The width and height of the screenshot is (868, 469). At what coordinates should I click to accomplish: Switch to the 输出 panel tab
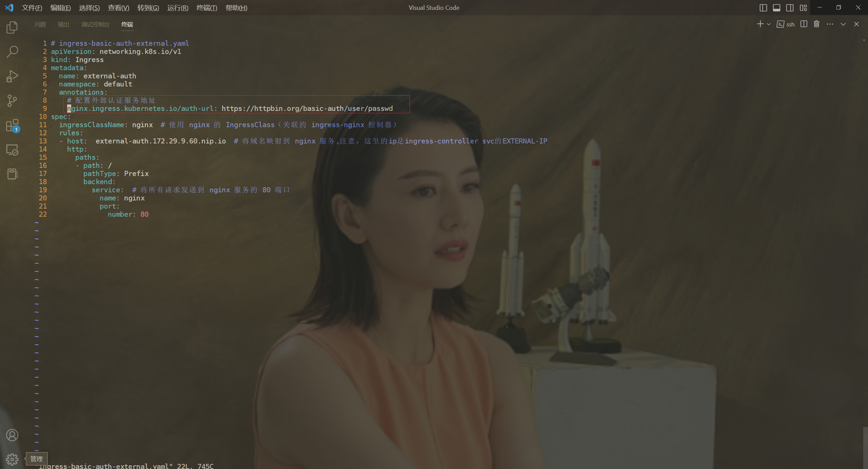pyautogui.click(x=63, y=24)
